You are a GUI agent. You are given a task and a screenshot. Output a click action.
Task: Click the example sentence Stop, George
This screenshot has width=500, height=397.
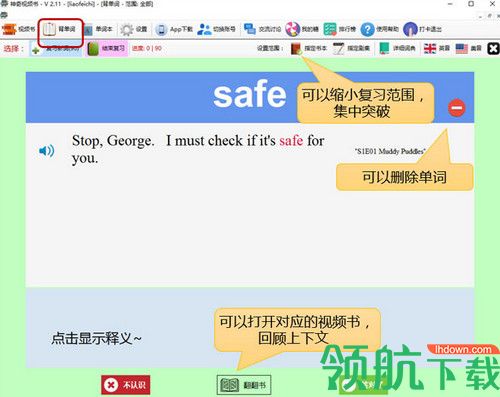198,149
